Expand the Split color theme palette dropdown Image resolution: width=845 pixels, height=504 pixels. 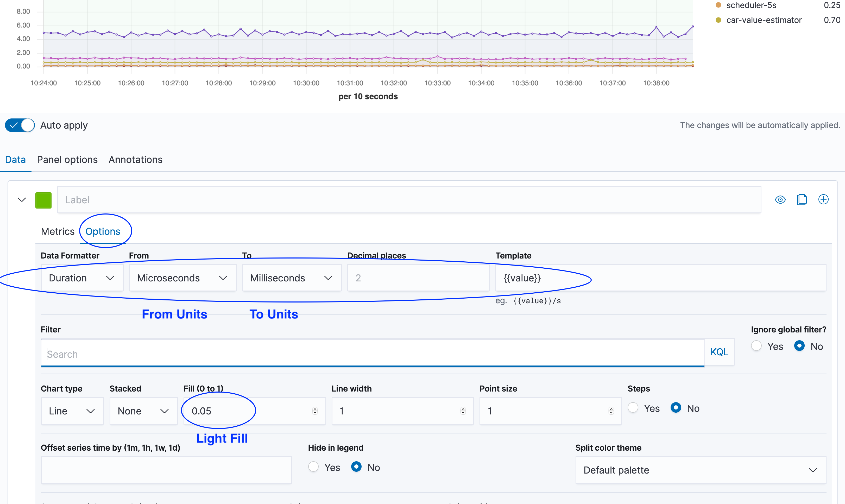(700, 470)
